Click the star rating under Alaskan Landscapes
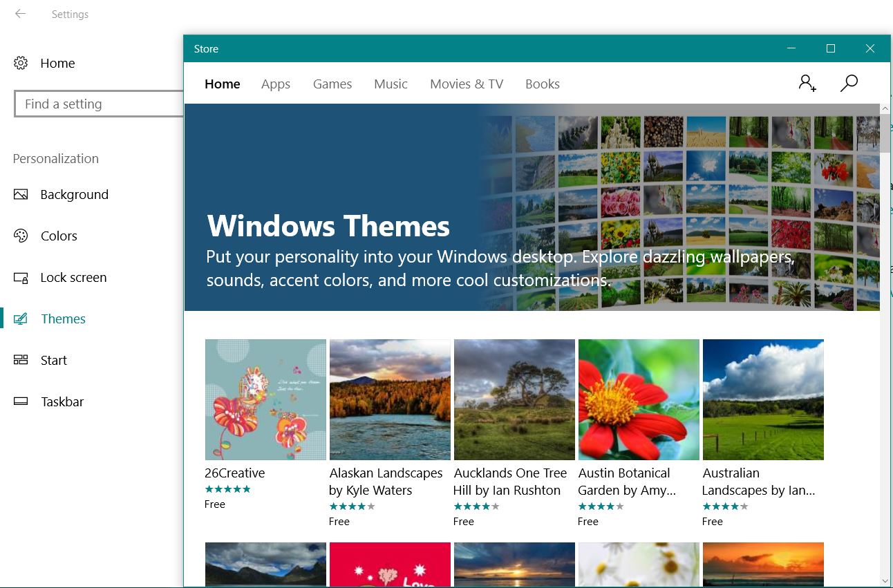This screenshot has height=588, width=893. click(x=352, y=506)
